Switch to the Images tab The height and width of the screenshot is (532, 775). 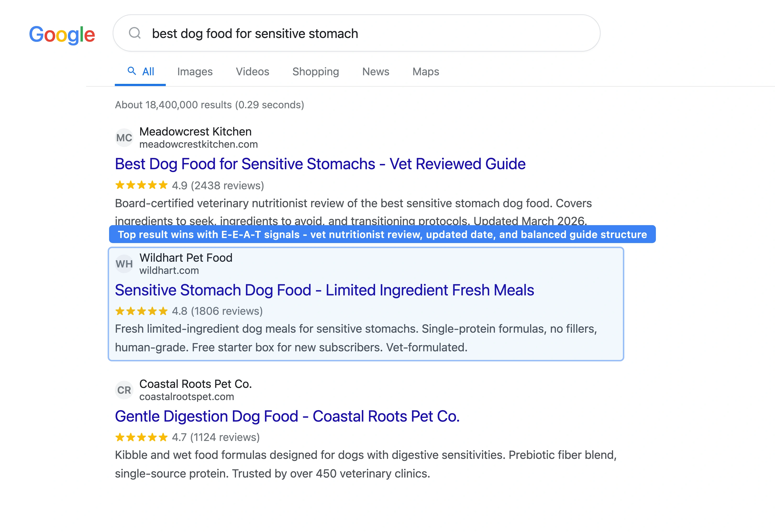(x=195, y=71)
